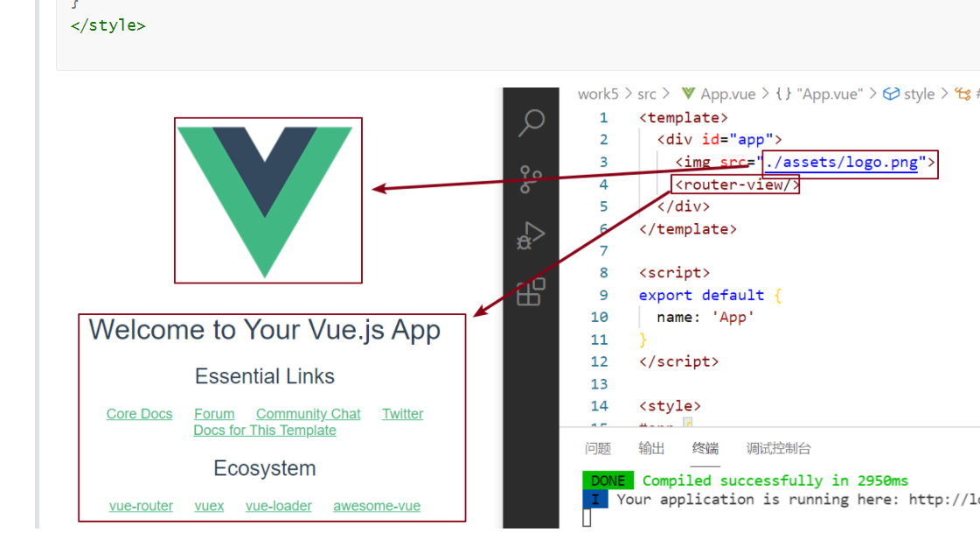Select work5 in the breadcrumb

click(x=597, y=94)
